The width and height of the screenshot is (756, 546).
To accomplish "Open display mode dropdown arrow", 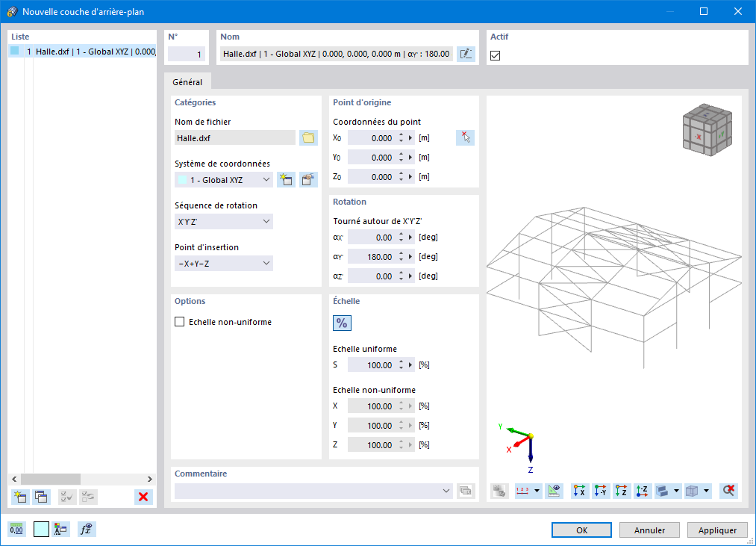I will click(x=676, y=491).
